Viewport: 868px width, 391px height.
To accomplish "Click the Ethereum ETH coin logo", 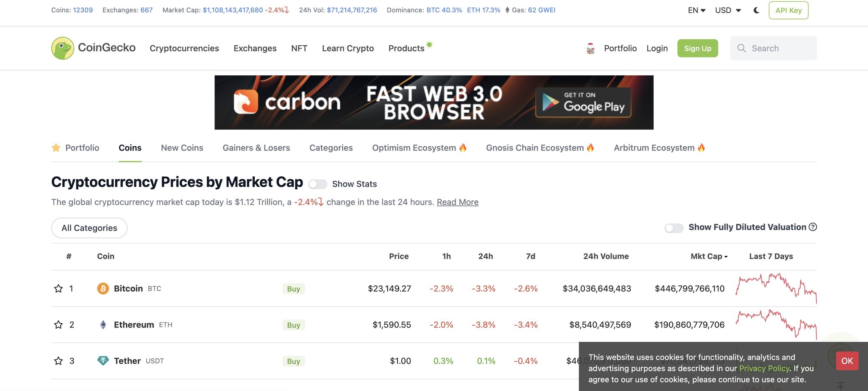I will point(103,325).
